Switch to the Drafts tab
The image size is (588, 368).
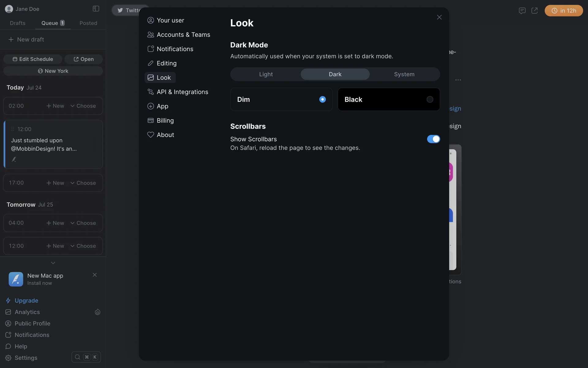[x=17, y=23]
